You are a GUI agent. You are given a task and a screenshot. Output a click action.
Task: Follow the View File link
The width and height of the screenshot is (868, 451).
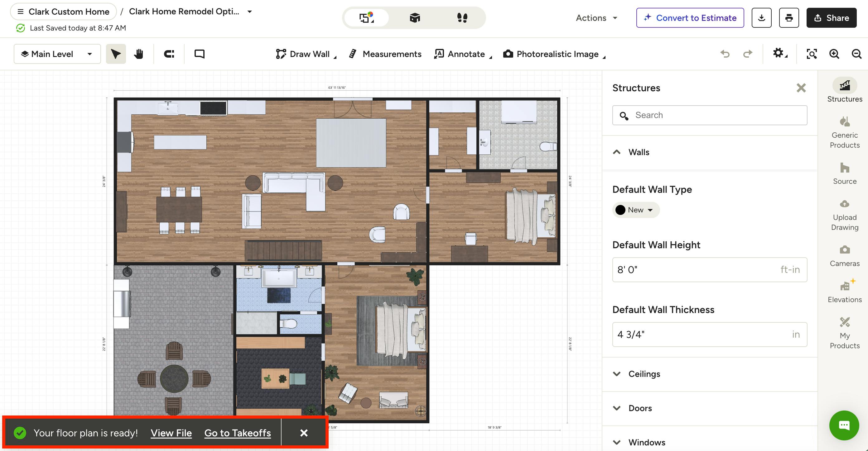click(171, 433)
